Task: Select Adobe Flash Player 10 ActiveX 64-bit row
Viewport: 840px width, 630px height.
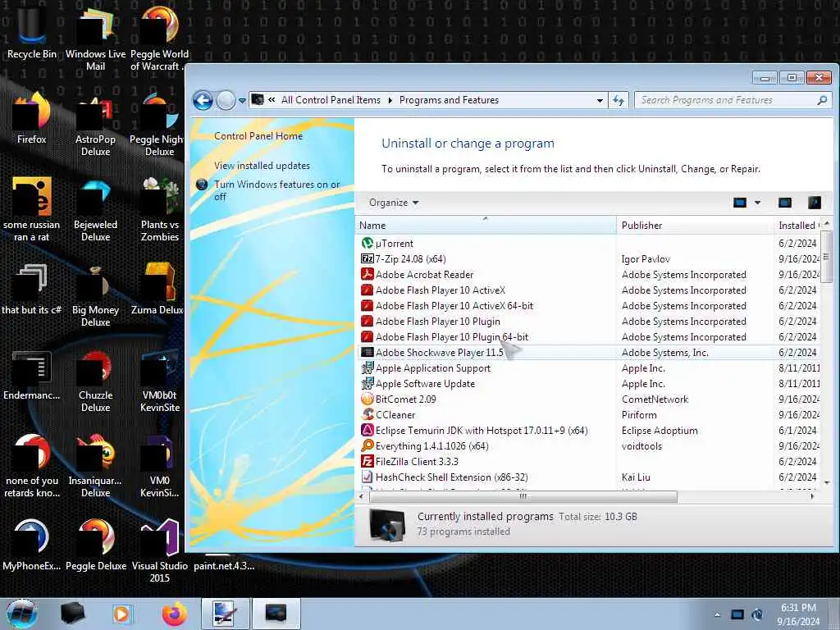Action: click(x=588, y=306)
